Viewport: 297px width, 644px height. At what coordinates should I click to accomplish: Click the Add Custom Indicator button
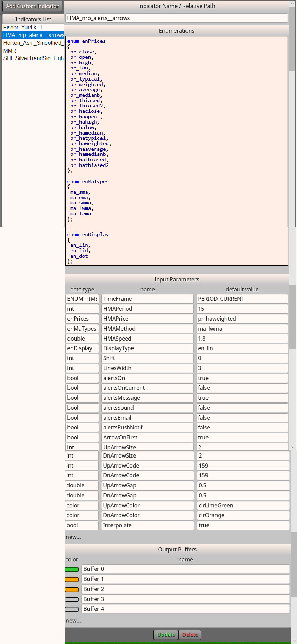[x=32, y=6]
